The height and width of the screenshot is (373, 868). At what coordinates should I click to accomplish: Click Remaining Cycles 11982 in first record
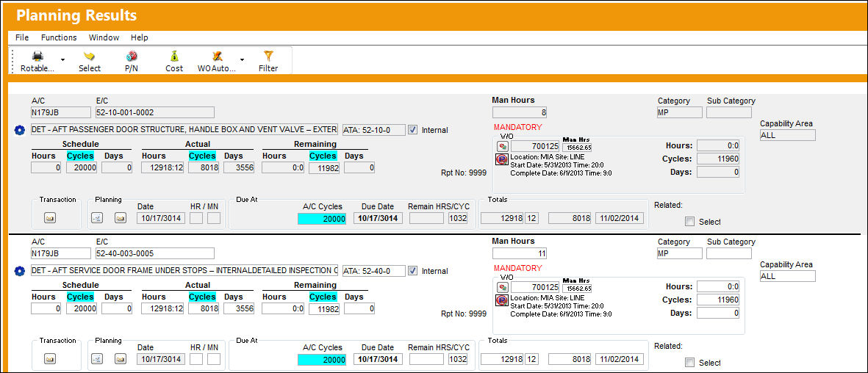pyautogui.click(x=324, y=167)
